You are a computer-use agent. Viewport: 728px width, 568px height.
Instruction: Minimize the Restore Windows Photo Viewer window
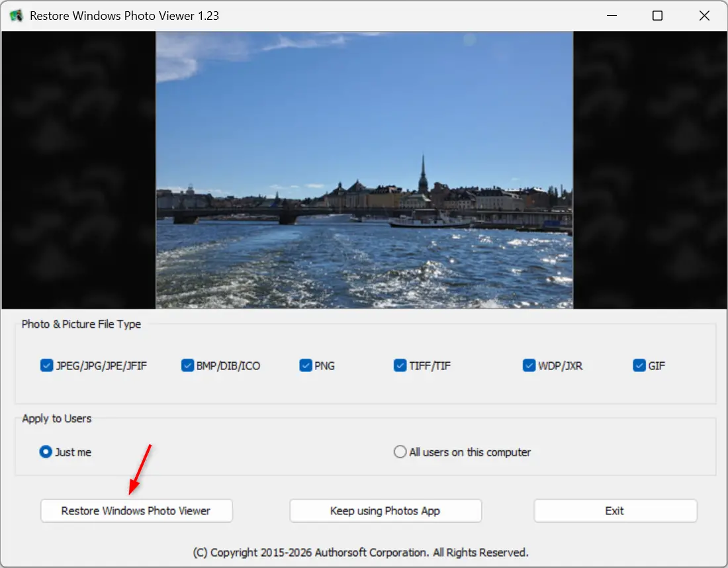click(x=612, y=16)
